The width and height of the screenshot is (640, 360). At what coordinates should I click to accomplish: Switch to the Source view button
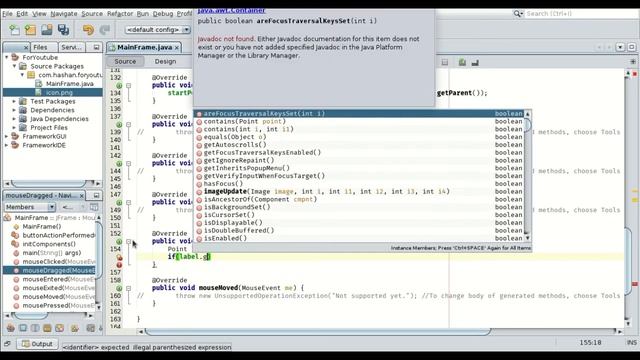[125, 61]
